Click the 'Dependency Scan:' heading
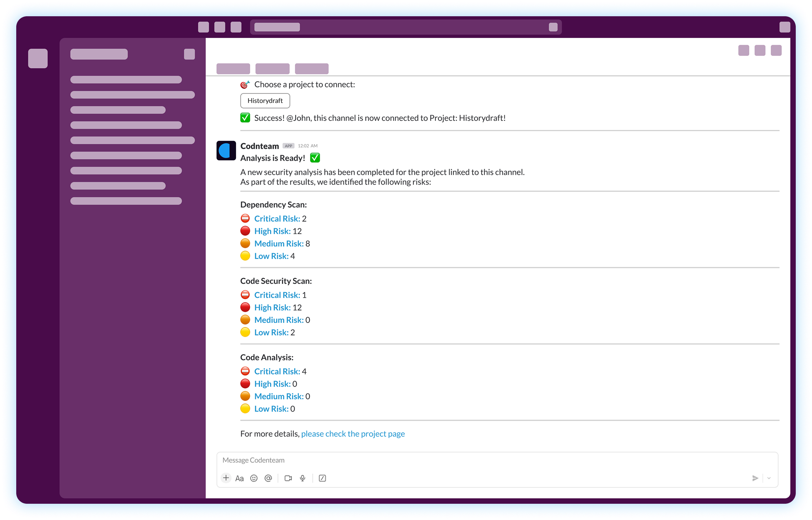The width and height of the screenshot is (812, 520). point(274,205)
